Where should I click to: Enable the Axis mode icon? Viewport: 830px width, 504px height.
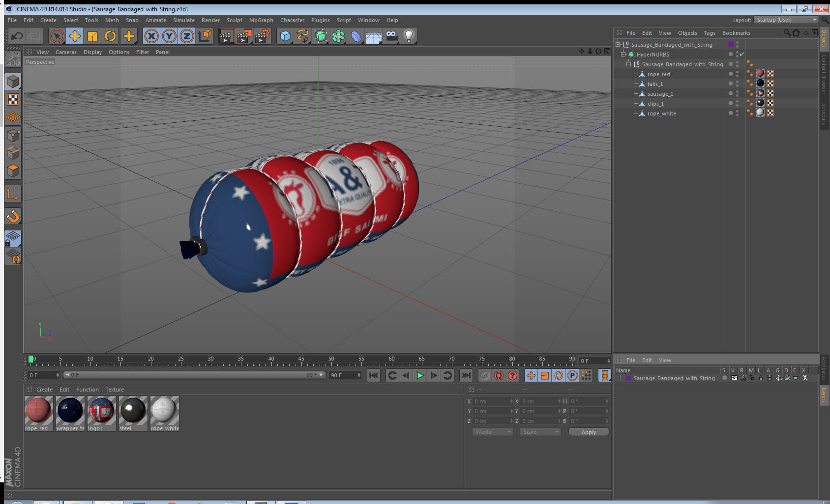pos(13,194)
